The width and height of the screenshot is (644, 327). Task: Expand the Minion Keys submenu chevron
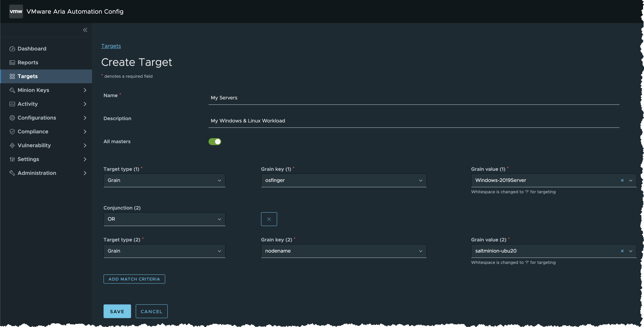click(x=85, y=90)
